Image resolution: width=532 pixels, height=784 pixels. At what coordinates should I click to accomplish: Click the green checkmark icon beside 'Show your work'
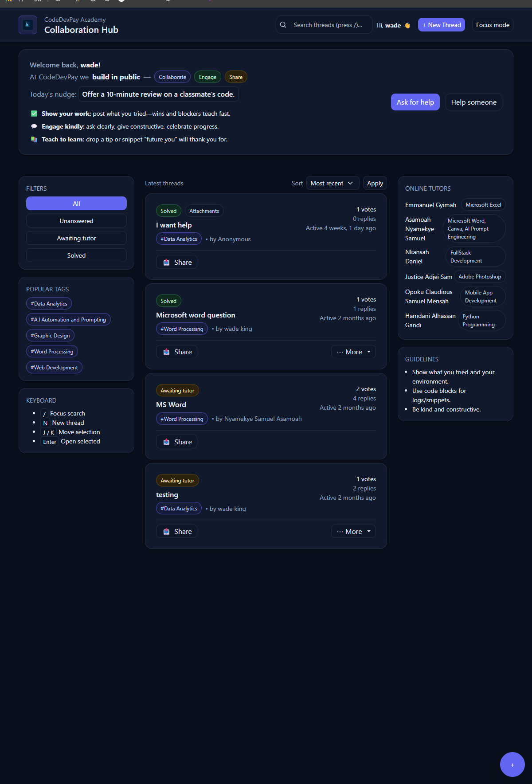coord(34,114)
